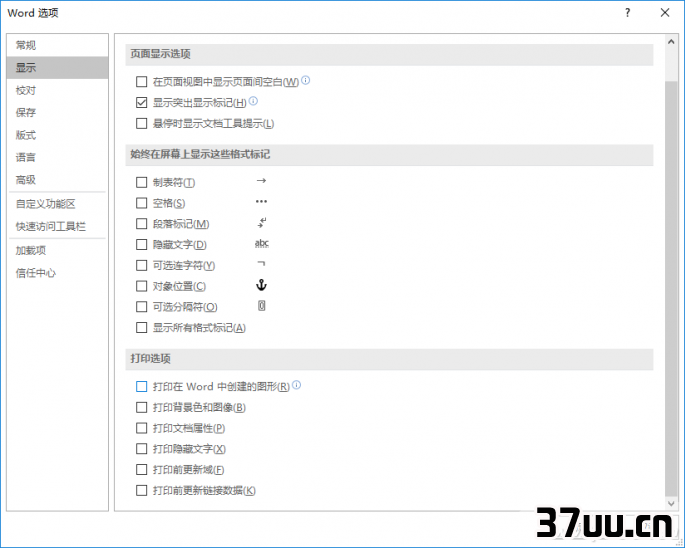Open the 常规 category
The width and height of the screenshot is (685, 548).
click(57, 45)
